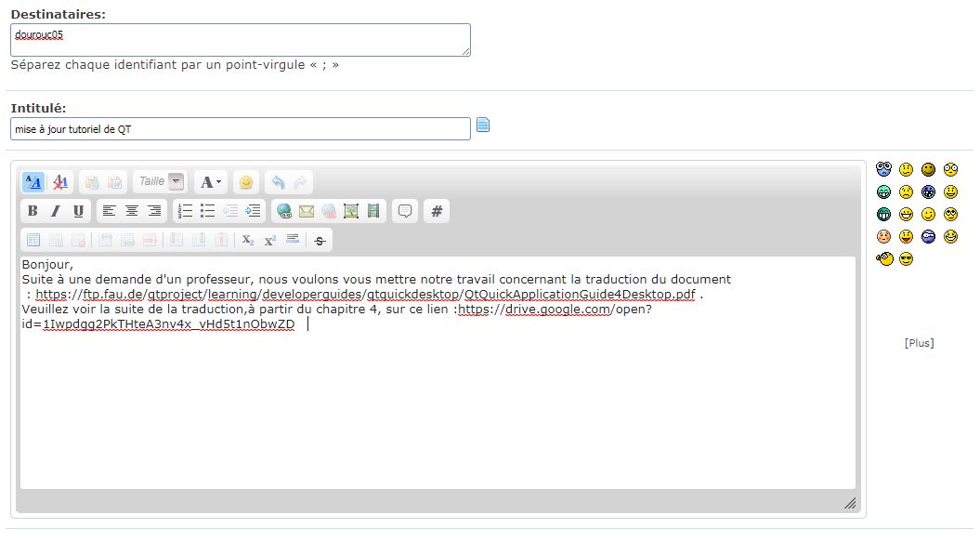Insert a horizontal rule line
This screenshot has height=541, width=980.
point(293,240)
